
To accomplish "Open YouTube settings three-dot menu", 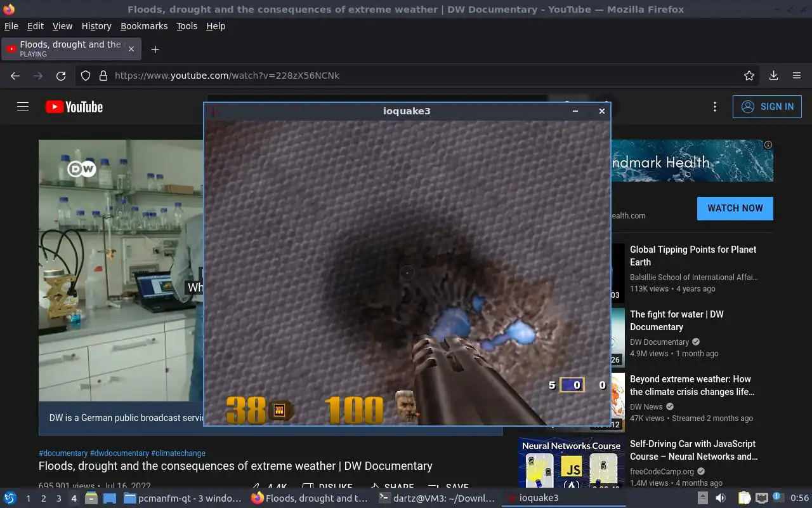I will (715, 107).
